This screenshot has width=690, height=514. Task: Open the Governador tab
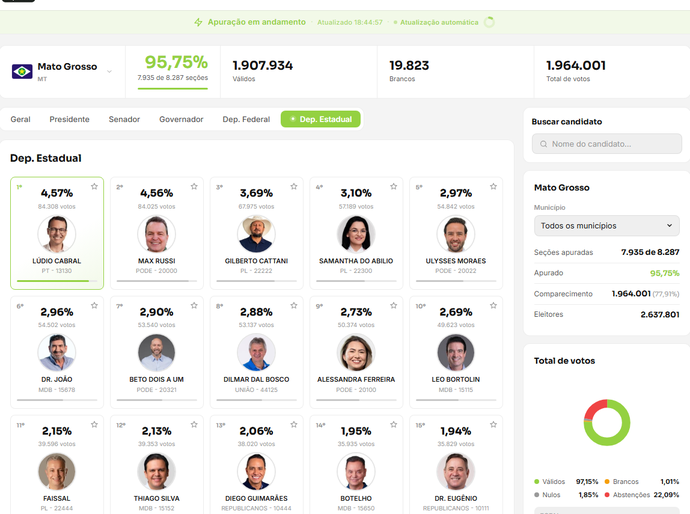click(181, 119)
